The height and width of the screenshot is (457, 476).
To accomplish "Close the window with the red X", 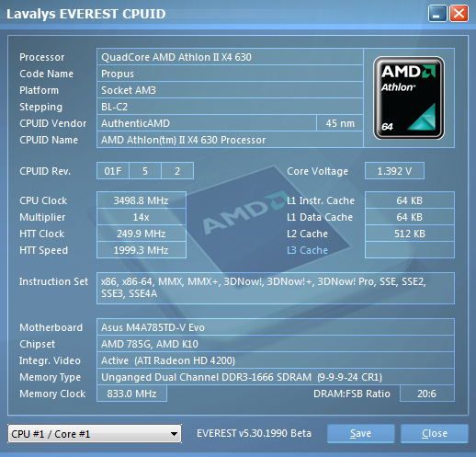I will click(x=459, y=14).
